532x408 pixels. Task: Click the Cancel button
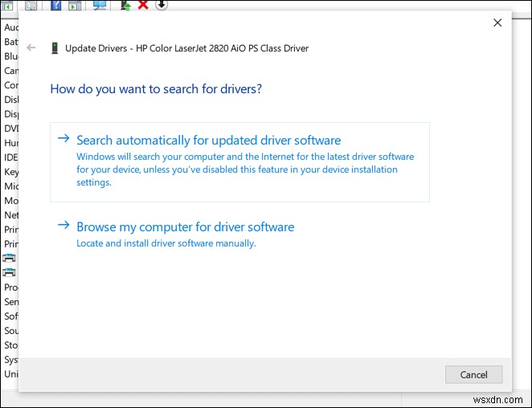click(x=473, y=374)
